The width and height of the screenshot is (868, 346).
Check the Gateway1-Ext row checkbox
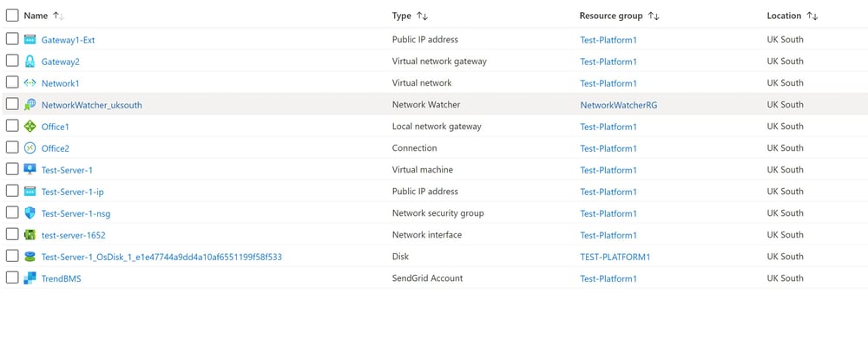point(12,39)
